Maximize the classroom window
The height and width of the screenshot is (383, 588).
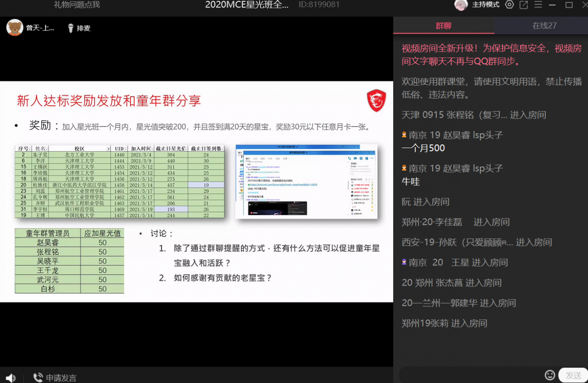tap(569, 5)
